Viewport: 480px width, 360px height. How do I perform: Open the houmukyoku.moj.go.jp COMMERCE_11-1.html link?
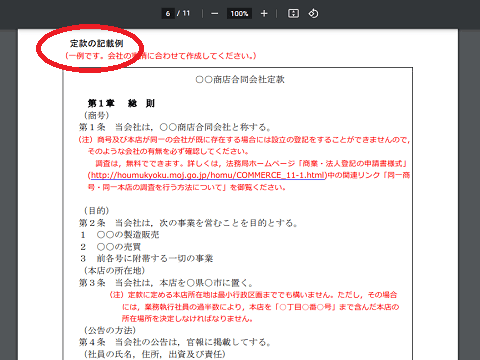tap(208, 175)
